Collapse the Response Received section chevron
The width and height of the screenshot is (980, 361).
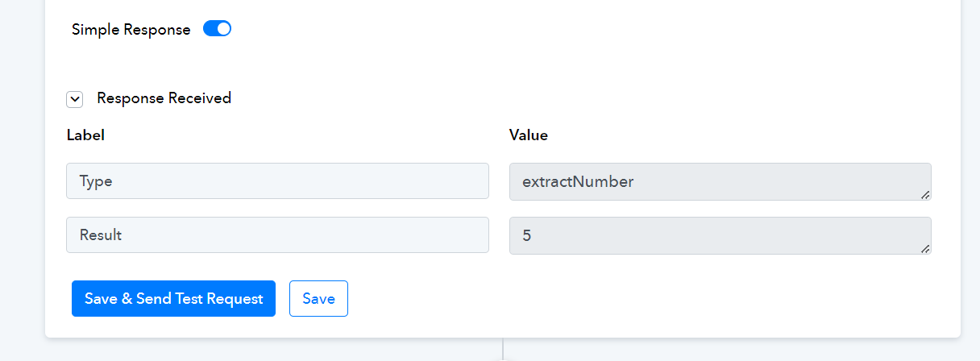tap(75, 99)
